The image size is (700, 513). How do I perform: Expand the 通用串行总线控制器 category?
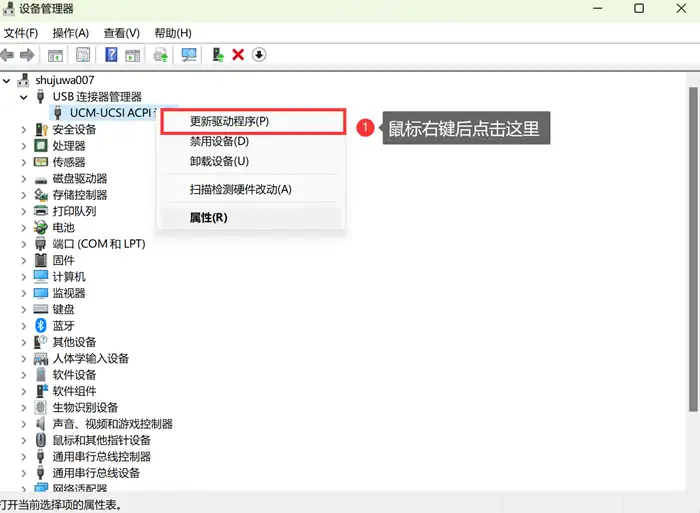click(x=24, y=456)
